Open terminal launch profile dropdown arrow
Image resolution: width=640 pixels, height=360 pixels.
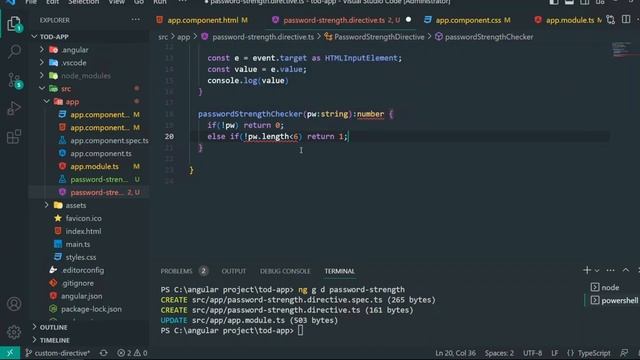(597, 271)
